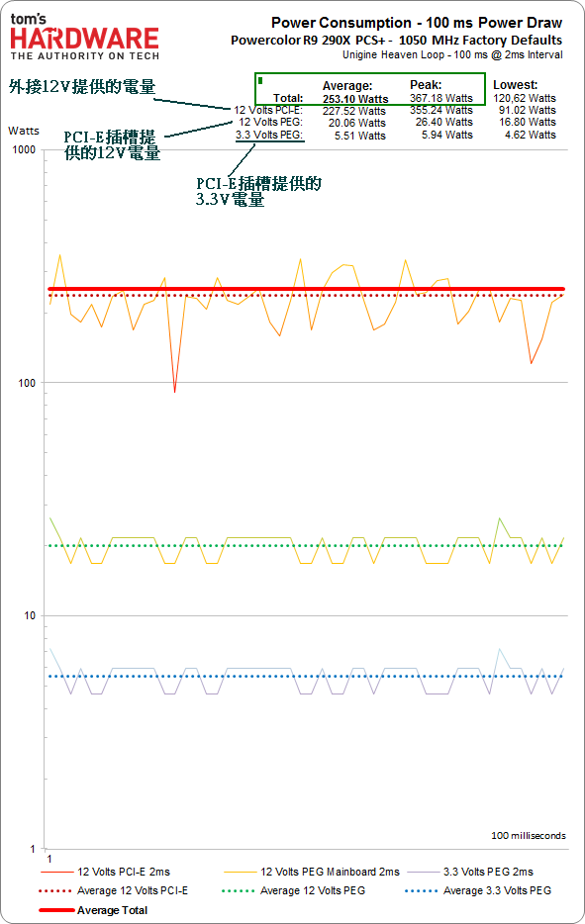The height and width of the screenshot is (924, 585).
Task: Click the '5.51 Watts' value
Action: click(x=359, y=136)
